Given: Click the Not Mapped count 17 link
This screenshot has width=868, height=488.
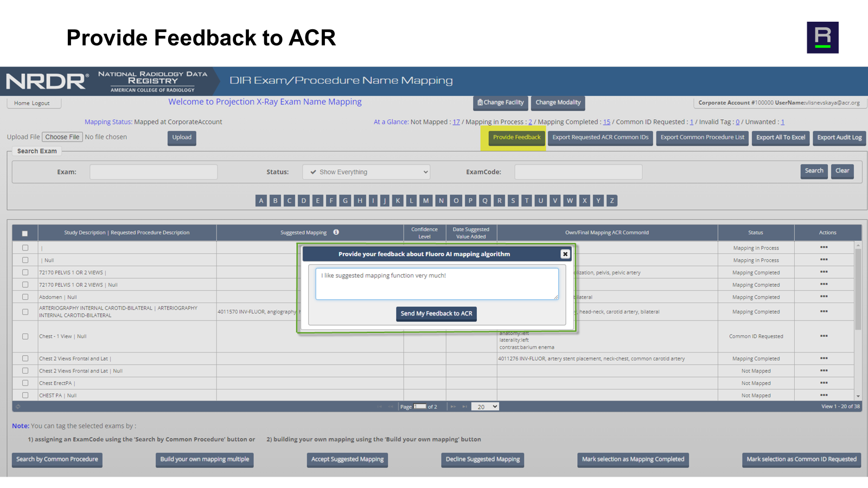Looking at the screenshot, I should pos(456,122).
